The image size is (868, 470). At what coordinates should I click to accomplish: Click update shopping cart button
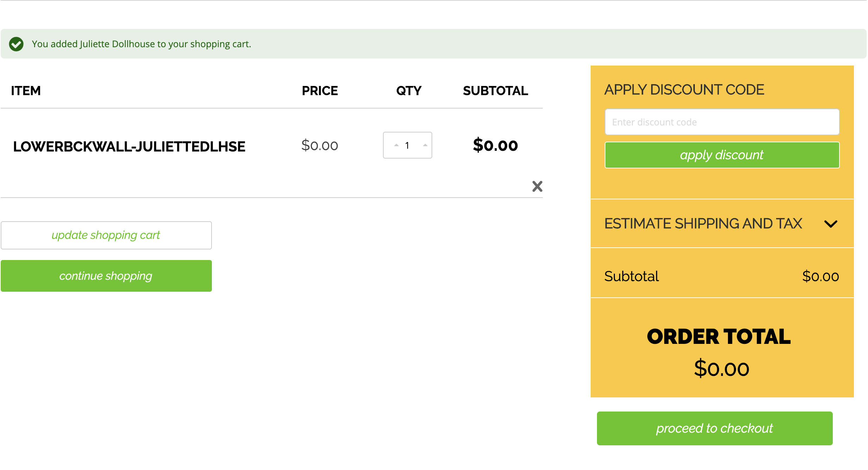click(106, 235)
